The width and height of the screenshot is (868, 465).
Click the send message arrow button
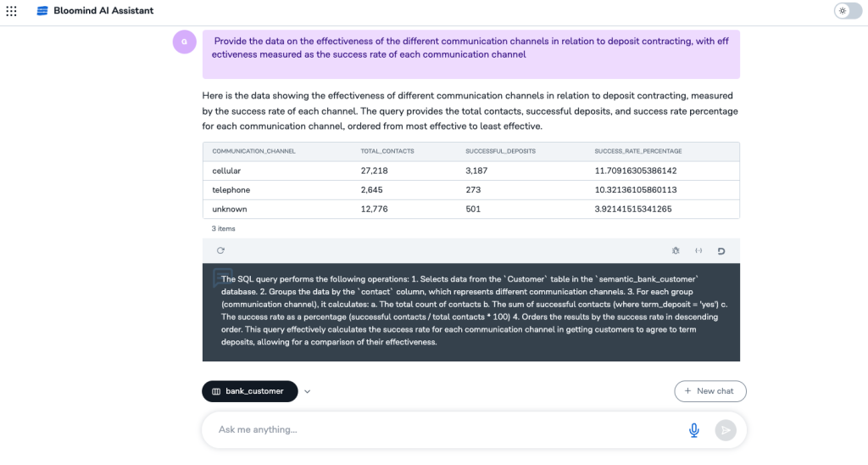coord(725,430)
